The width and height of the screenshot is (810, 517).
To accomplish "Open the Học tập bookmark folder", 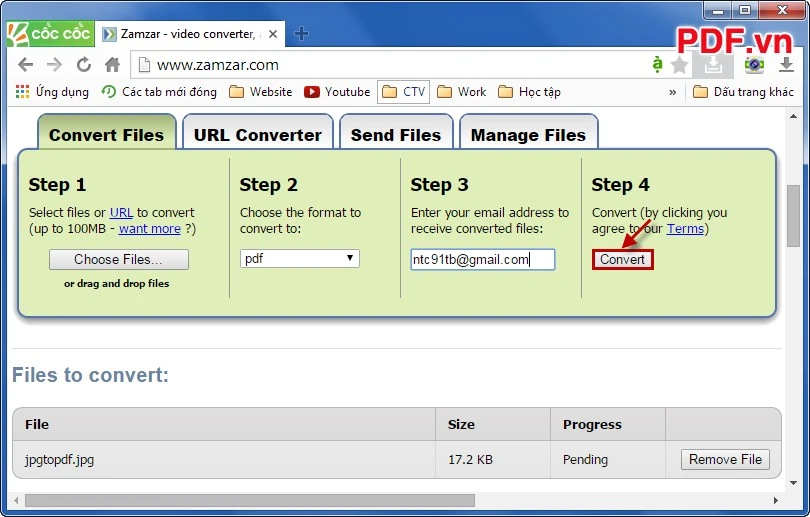I will click(529, 92).
